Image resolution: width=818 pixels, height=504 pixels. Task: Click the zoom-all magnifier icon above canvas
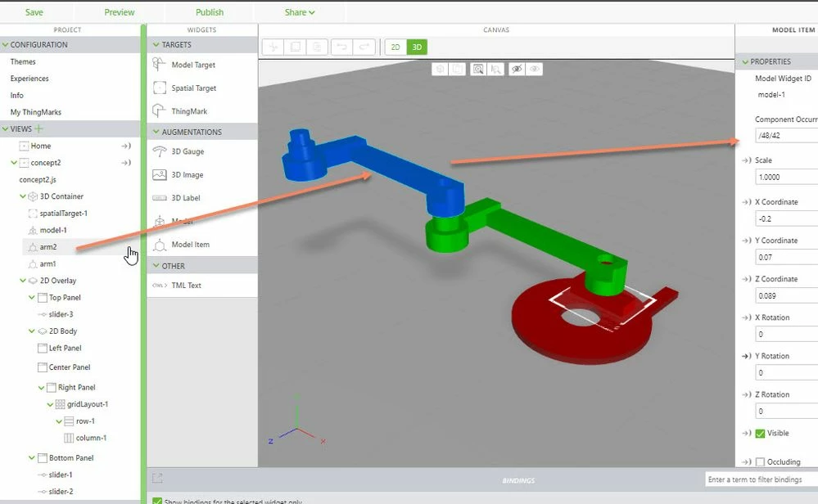478,69
